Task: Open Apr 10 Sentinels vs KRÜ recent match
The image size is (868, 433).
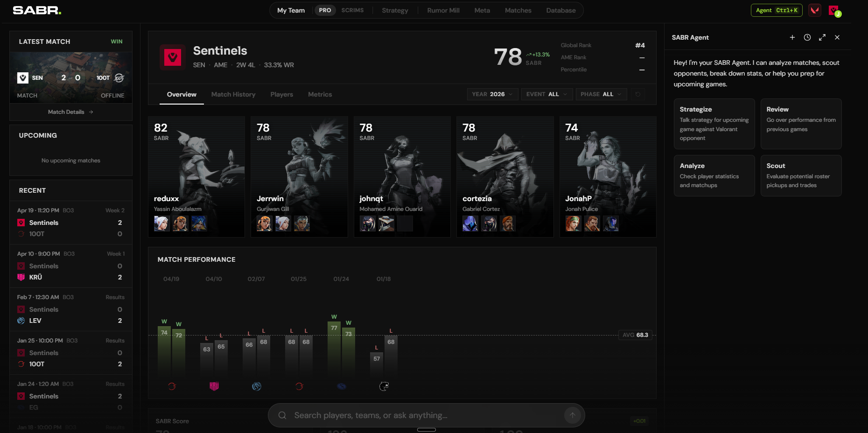Action: click(x=71, y=266)
